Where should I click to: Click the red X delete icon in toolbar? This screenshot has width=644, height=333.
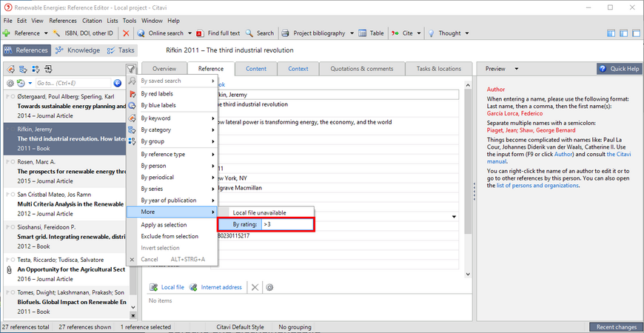pos(126,33)
